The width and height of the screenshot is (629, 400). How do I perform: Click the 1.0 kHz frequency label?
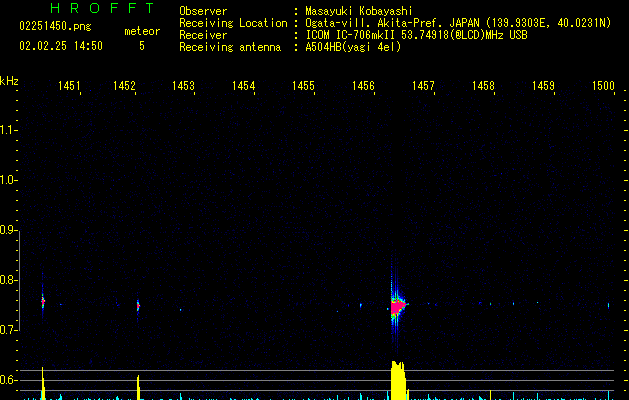coord(8,180)
